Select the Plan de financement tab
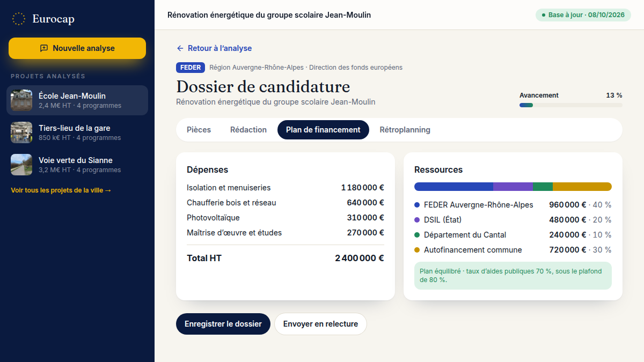The image size is (644, 362). (323, 130)
